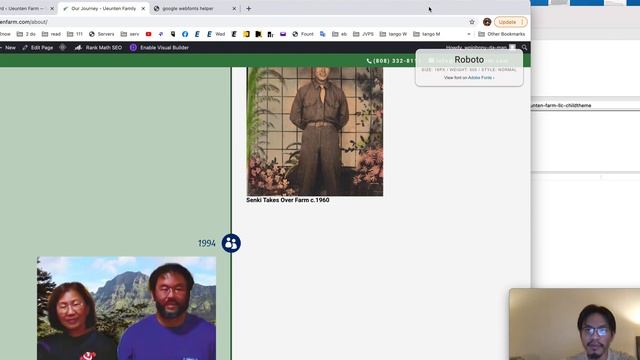The height and width of the screenshot is (360, 640).
Task: Click the admin bar search magnifier icon
Action: [x=524, y=48]
